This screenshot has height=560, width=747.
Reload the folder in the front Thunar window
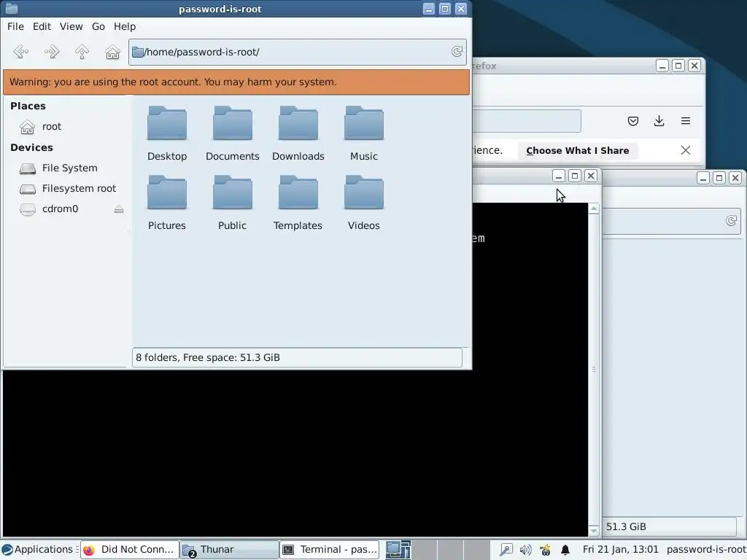[457, 52]
